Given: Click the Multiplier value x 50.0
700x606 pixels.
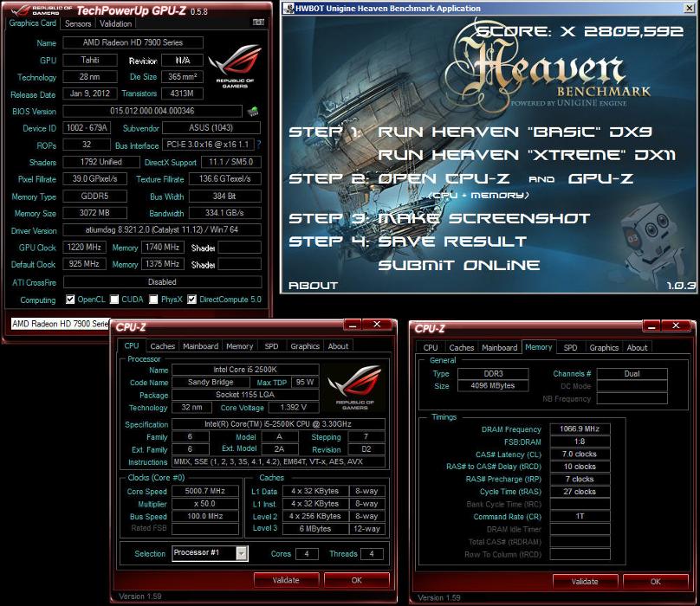Looking at the screenshot, I should pos(205,503).
